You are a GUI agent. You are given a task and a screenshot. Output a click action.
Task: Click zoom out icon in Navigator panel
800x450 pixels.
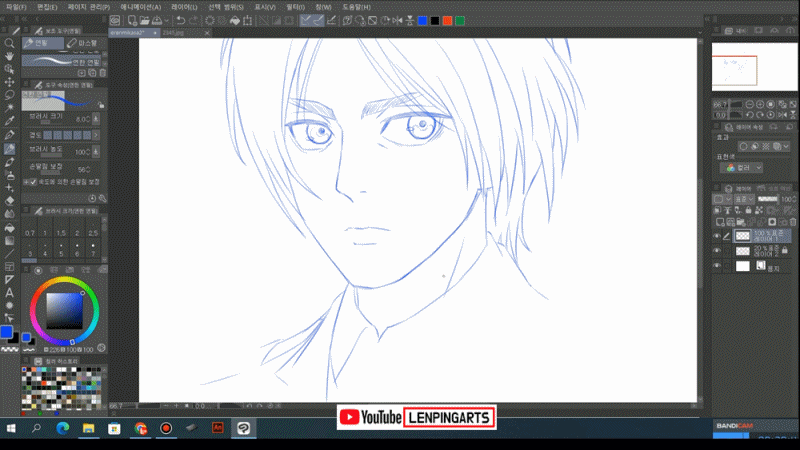[x=749, y=105]
